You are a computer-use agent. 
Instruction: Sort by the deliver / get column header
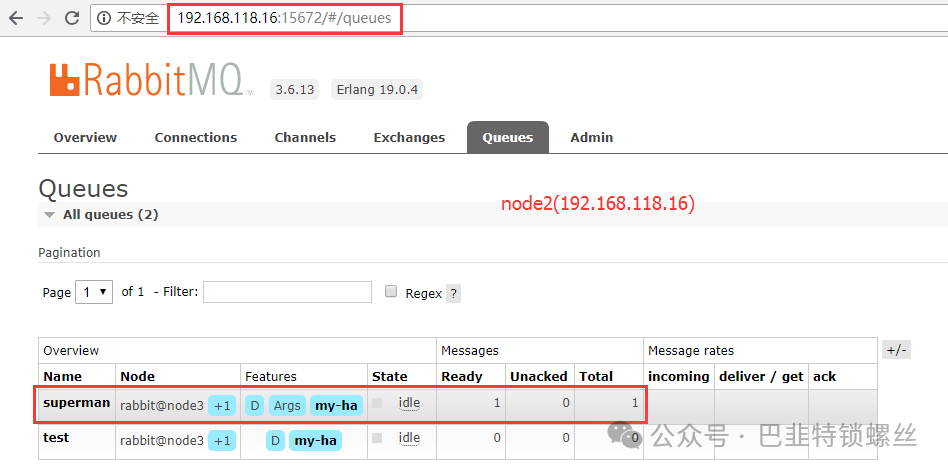point(761,376)
